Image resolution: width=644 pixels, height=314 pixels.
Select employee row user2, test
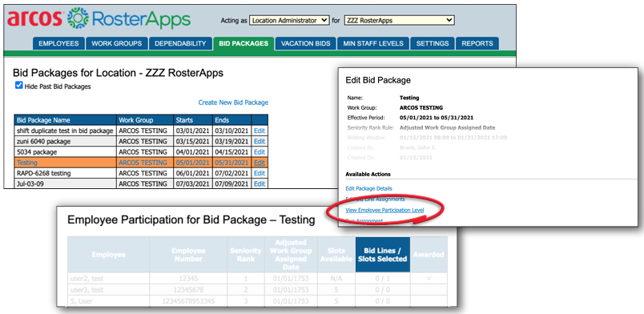(x=257, y=278)
